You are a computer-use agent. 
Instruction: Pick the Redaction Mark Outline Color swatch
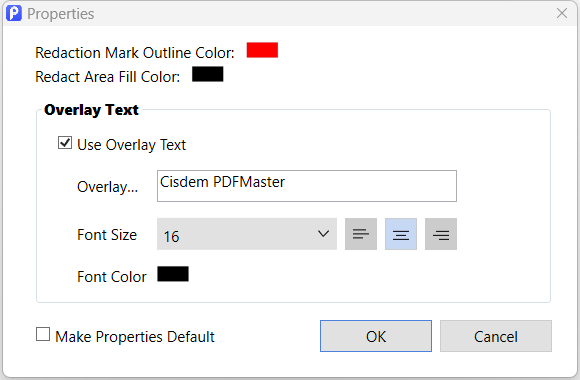click(262, 50)
